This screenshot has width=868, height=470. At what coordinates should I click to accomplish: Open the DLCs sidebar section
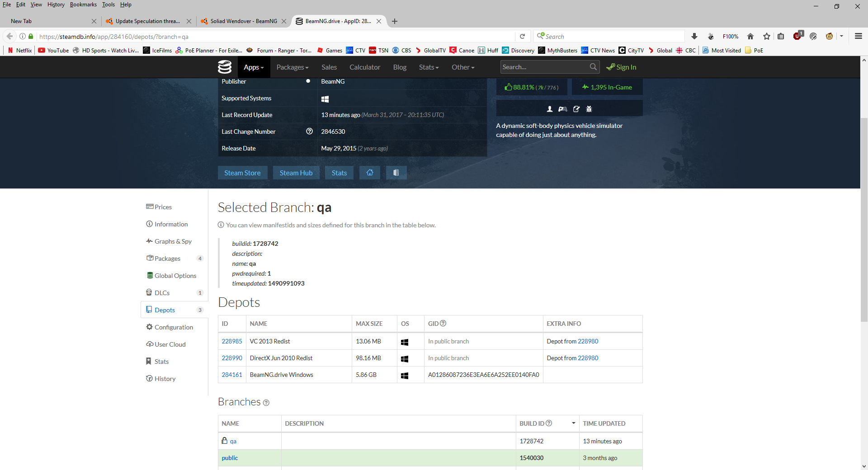click(x=175, y=293)
